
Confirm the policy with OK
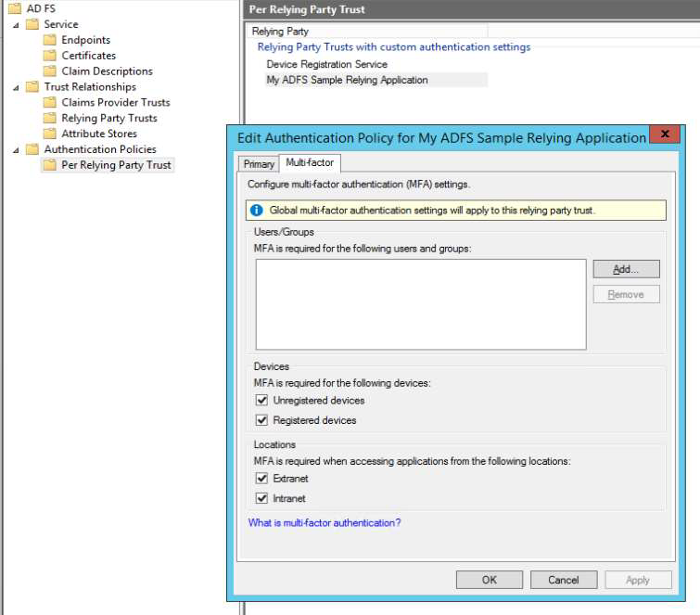(490, 580)
